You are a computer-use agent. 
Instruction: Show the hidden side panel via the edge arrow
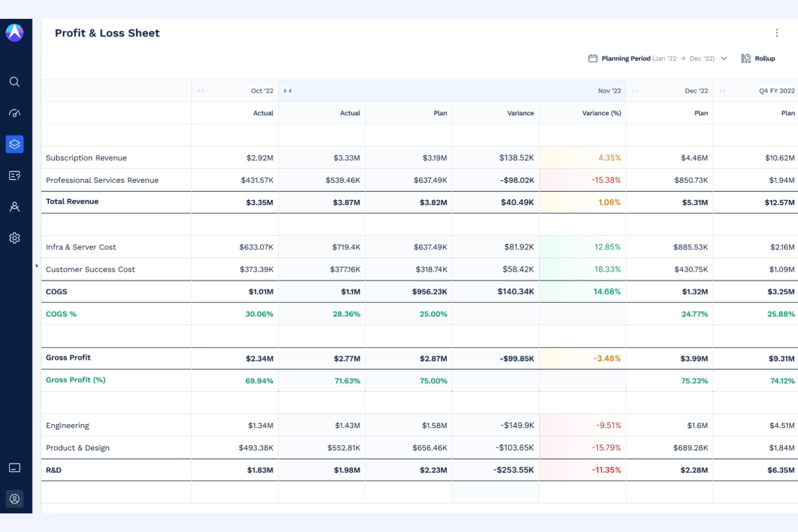click(36, 265)
